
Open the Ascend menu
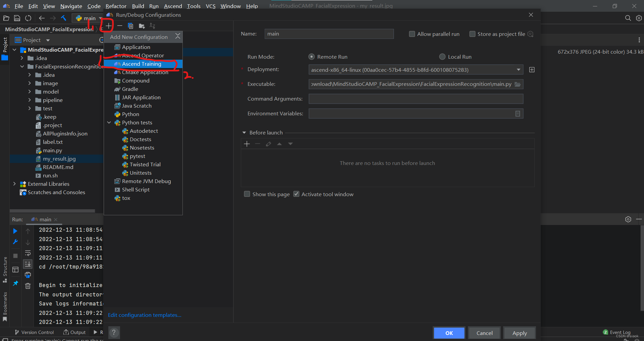coord(172,6)
